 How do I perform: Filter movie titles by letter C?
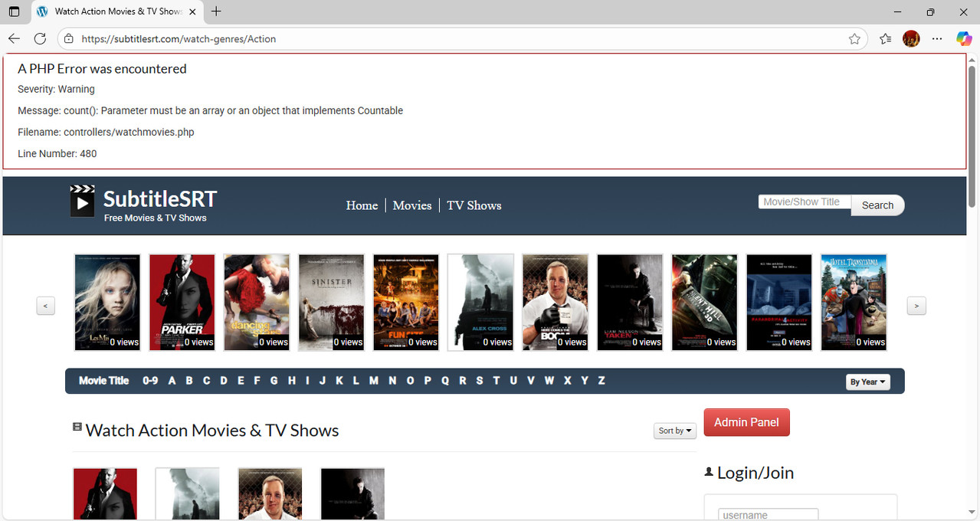coord(206,381)
